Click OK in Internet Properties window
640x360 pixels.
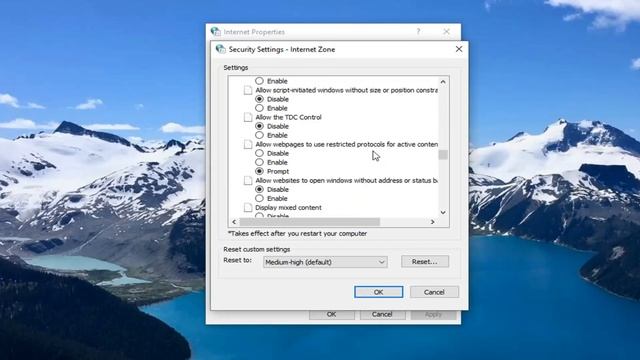[x=331, y=314]
